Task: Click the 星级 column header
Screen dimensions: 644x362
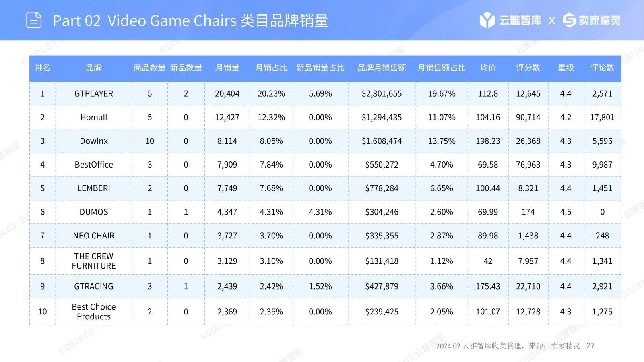Action: (566, 68)
